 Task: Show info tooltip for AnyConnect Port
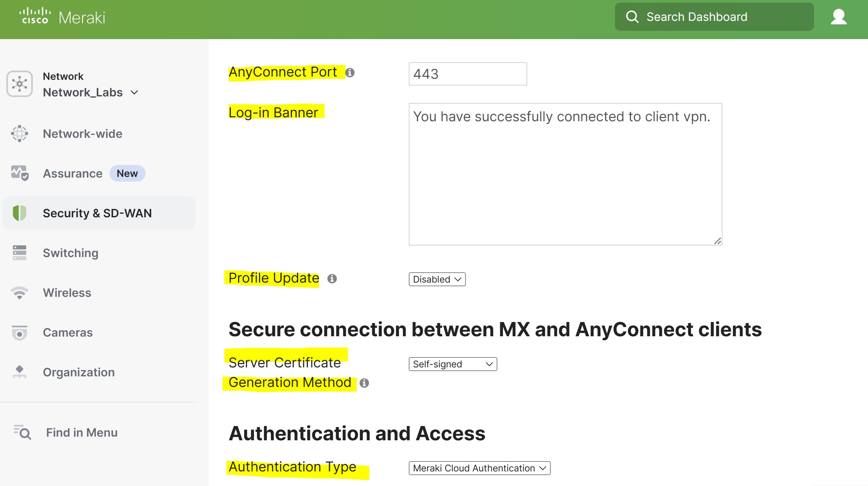pyautogui.click(x=350, y=73)
